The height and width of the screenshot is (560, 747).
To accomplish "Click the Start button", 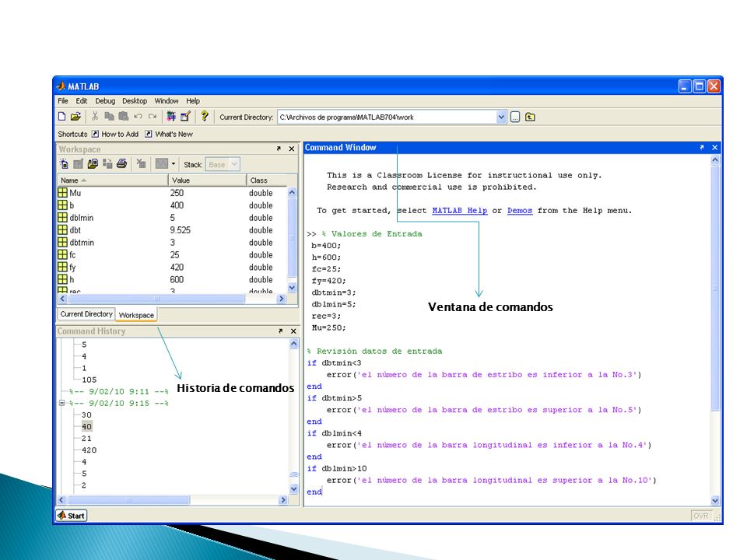I will (x=72, y=516).
